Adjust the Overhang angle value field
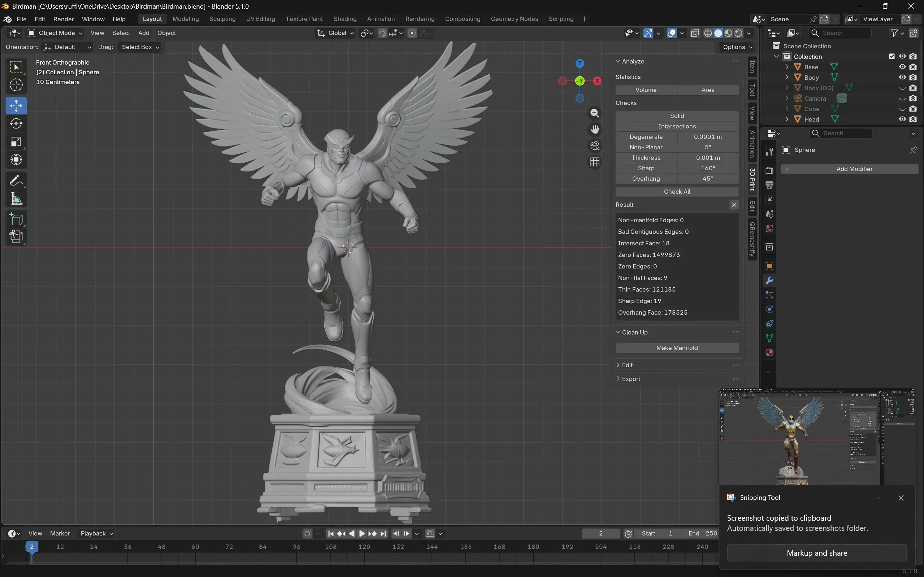Screen dimensions: 924x577 pyautogui.click(x=708, y=179)
